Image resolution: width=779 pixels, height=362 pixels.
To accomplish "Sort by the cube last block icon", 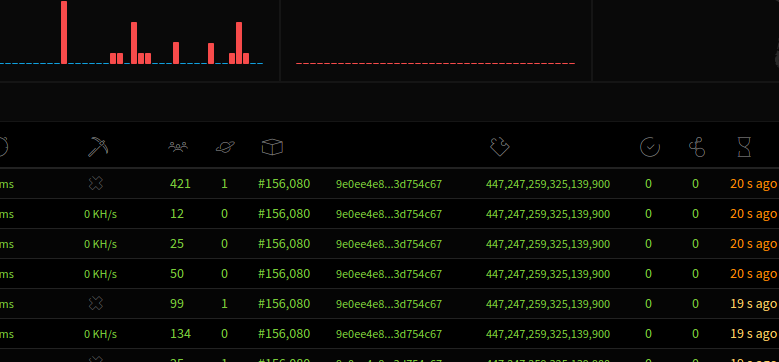I will pyautogui.click(x=272, y=147).
